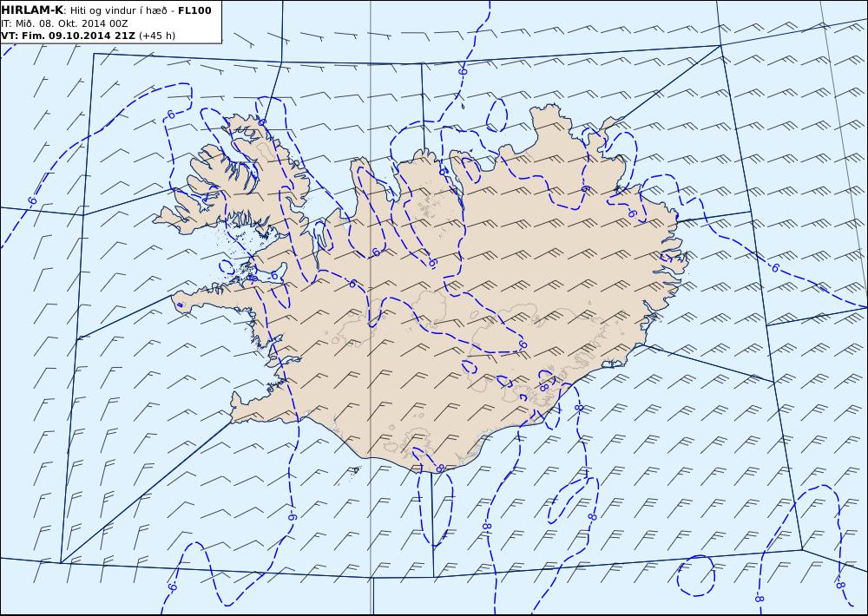Click the HIRLAM-K model title text

pyautogui.click(x=32, y=10)
